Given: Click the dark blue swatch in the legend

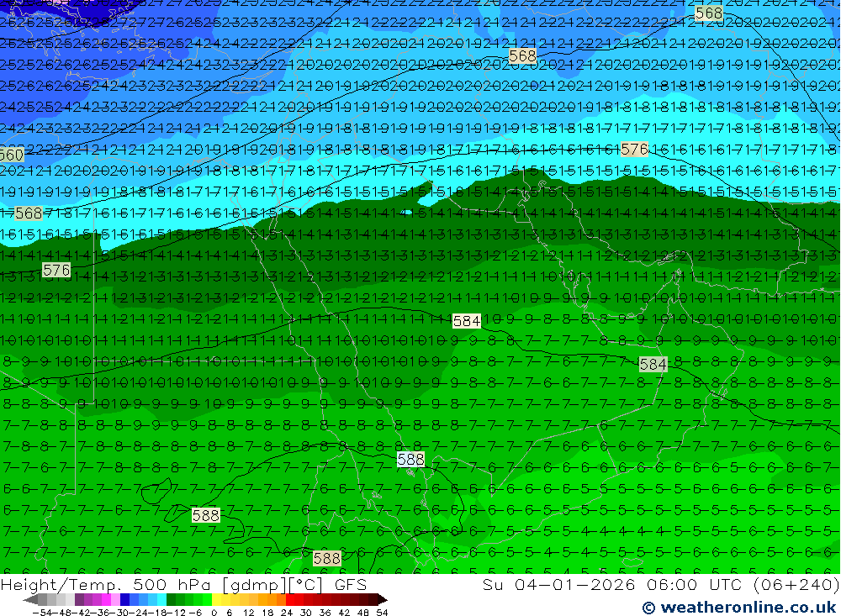Looking at the screenshot, I should click(x=125, y=599).
